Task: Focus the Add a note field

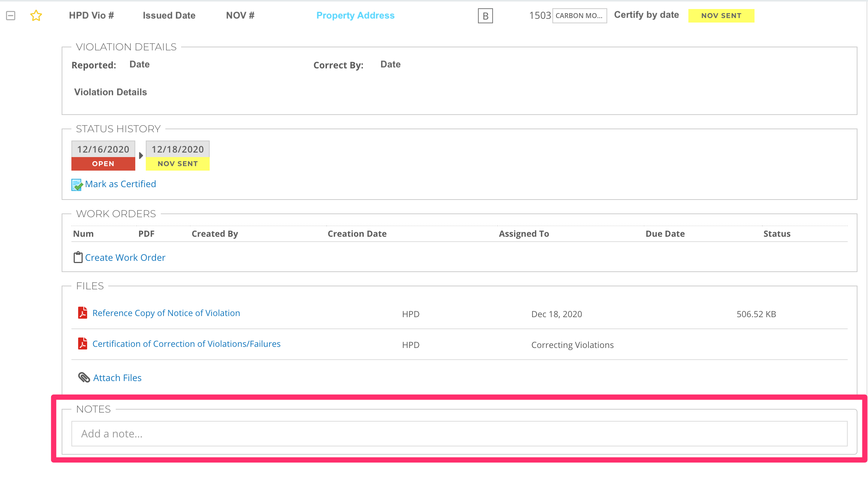Action: click(x=459, y=434)
